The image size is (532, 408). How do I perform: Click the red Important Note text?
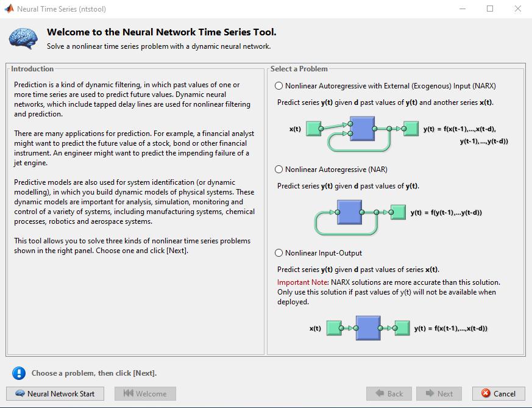[x=303, y=282]
